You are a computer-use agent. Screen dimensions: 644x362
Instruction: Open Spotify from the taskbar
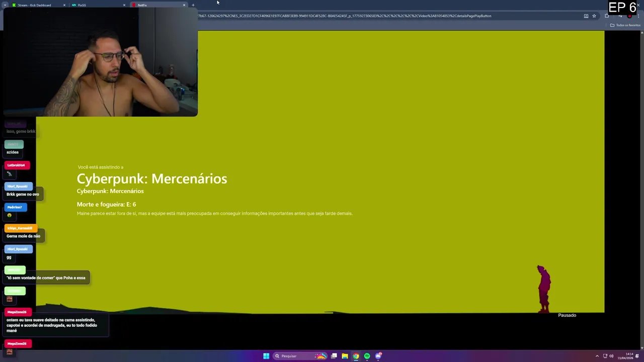pyautogui.click(x=367, y=356)
